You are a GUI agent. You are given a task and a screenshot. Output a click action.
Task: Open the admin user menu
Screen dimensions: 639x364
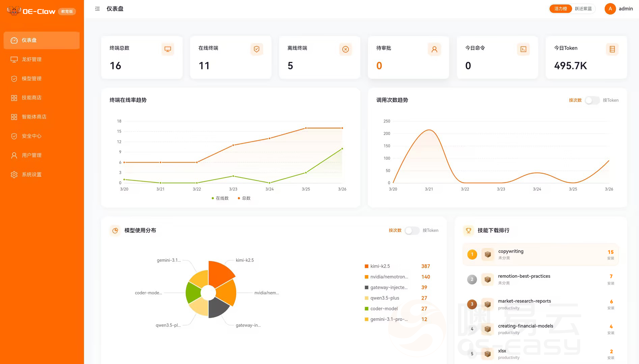(619, 9)
